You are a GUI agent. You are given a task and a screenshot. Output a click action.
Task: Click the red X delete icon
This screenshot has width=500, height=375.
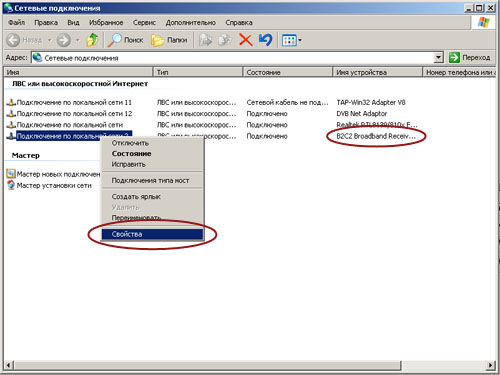(246, 40)
